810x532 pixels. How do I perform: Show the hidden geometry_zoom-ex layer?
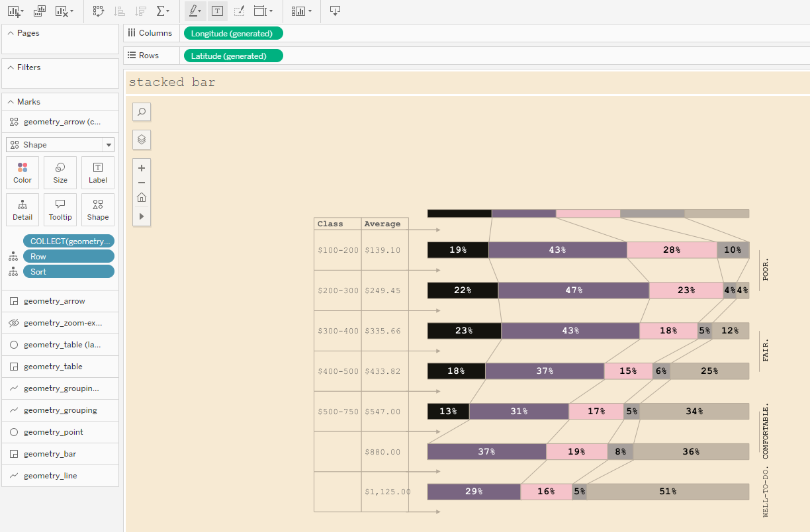click(15, 323)
